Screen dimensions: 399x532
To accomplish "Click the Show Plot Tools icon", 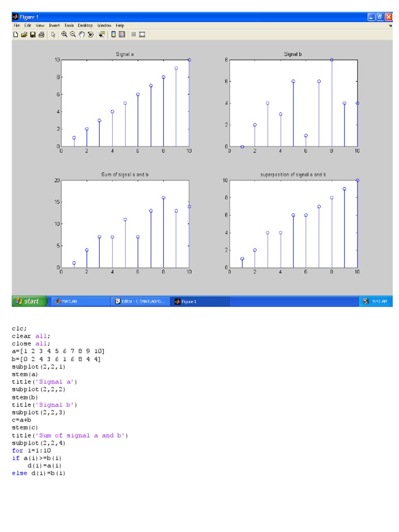I will click(142, 34).
